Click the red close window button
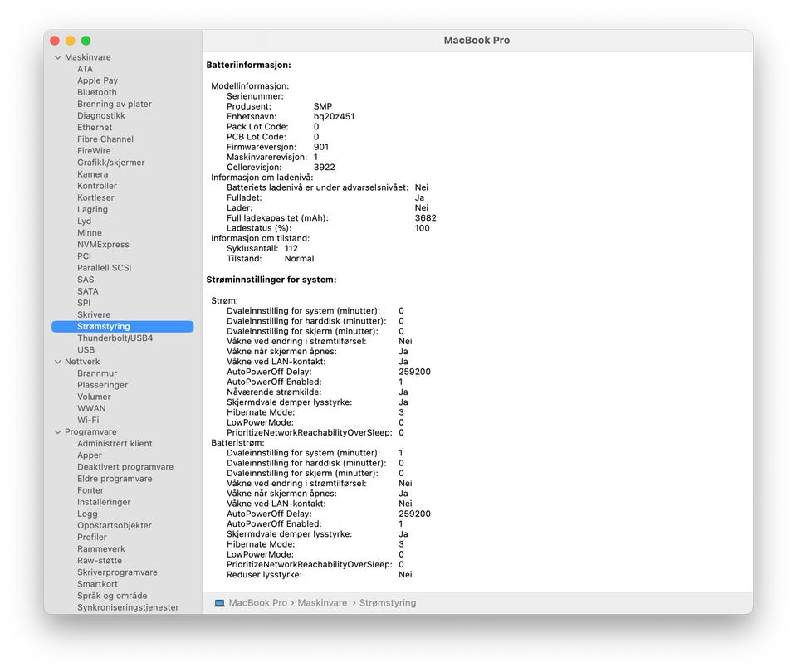This screenshot has height=672, width=797. (55, 41)
